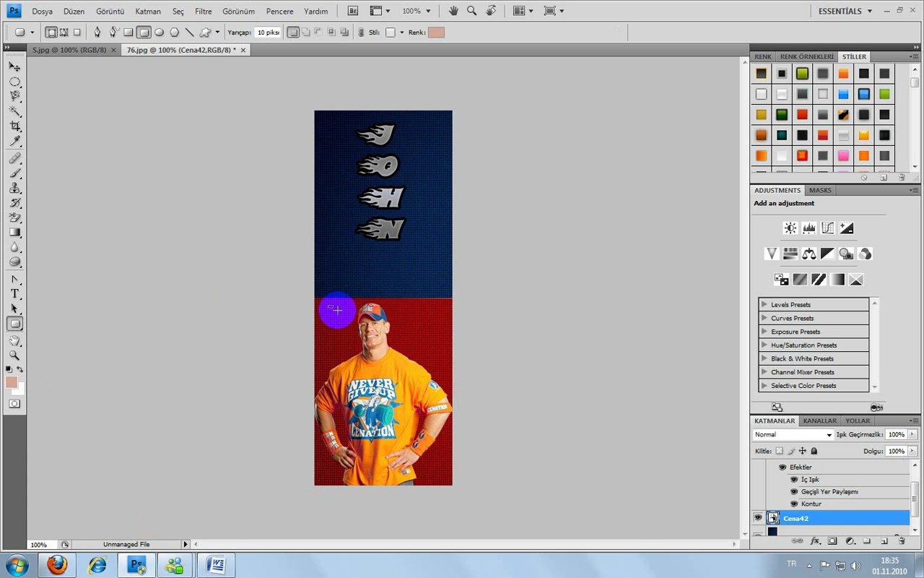Open the Katman menu

(x=148, y=12)
